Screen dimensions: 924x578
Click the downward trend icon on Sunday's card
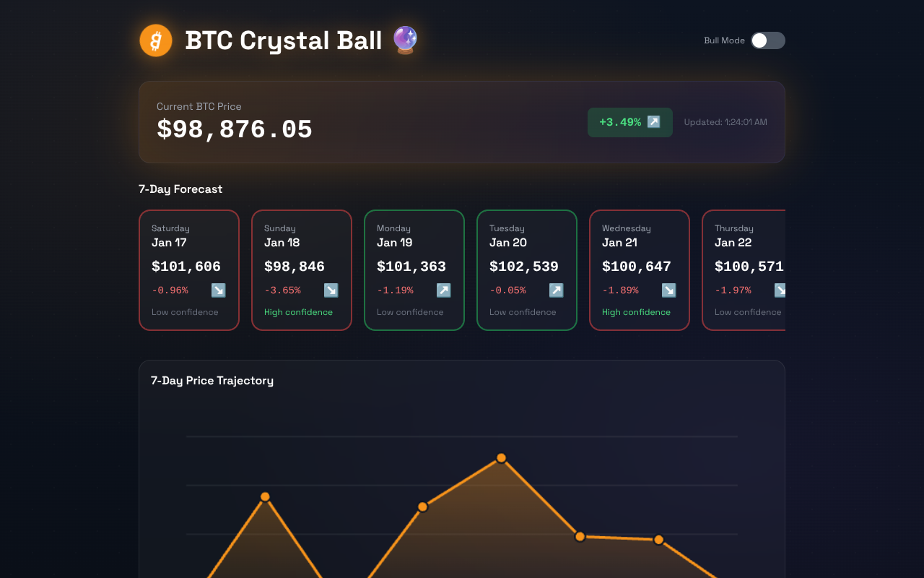331,290
